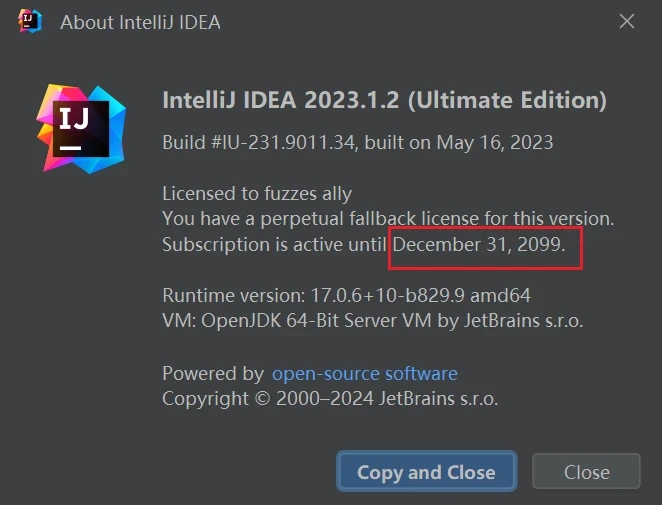Screen dimensions: 662x505
Task: Click the Licensed to fuzzes ally line
Action: click(x=257, y=194)
